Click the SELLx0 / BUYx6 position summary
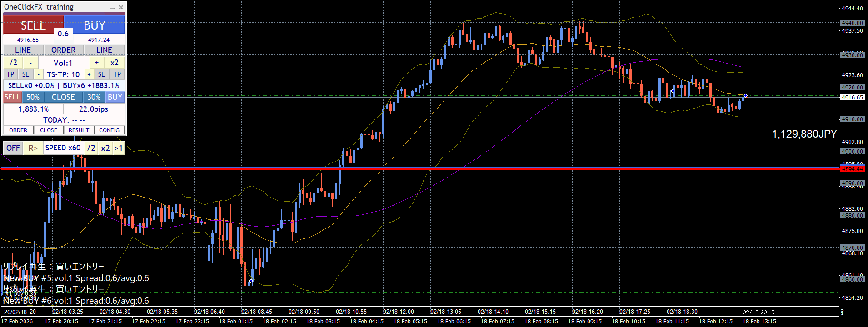Image resolution: width=868 pixels, height=327 pixels. point(64,85)
